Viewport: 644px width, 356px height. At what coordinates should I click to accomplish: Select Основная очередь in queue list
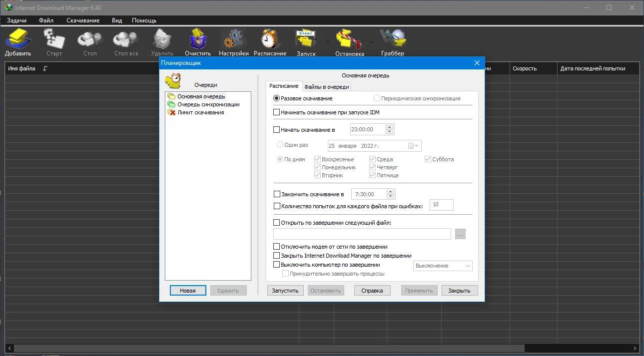(201, 96)
